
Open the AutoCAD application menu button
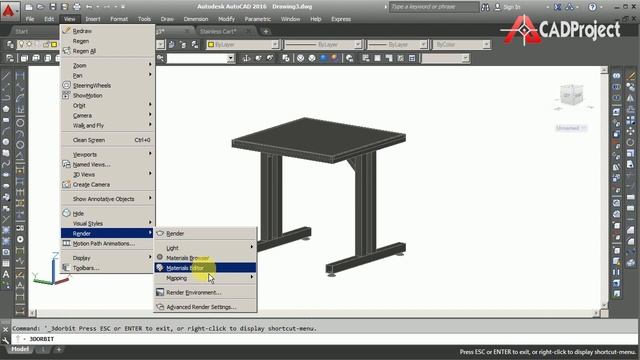(9, 11)
